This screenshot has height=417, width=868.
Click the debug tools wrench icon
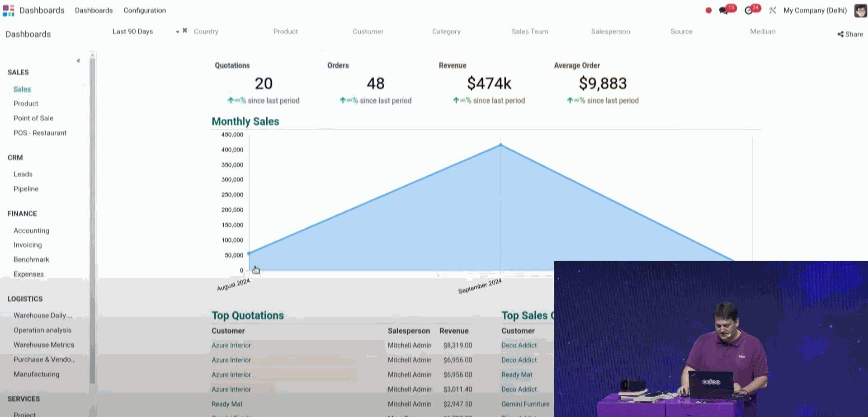(x=773, y=10)
